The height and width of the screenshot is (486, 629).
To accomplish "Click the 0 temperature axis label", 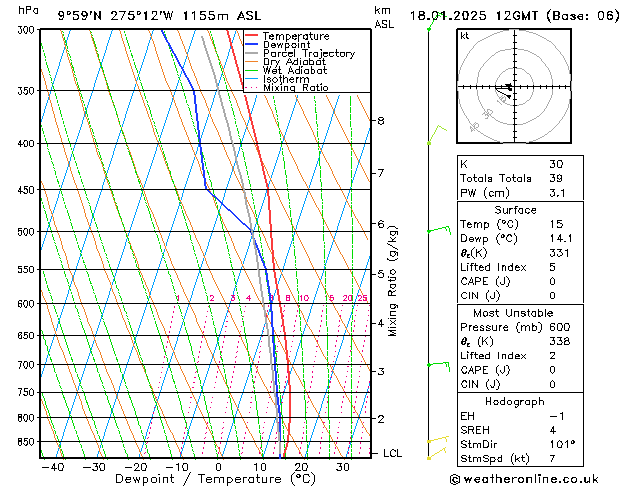I will coord(218,468).
